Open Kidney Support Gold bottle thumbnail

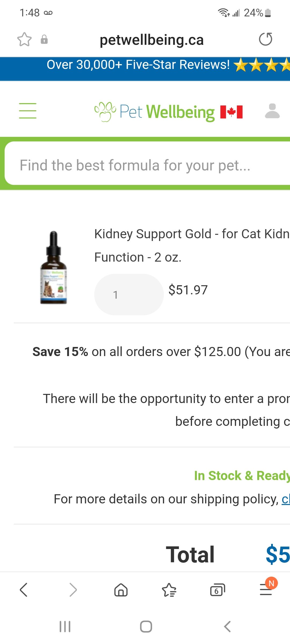(x=53, y=267)
